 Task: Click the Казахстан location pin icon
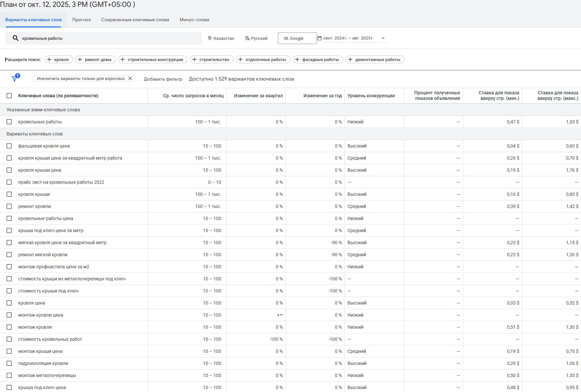click(210, 38)
